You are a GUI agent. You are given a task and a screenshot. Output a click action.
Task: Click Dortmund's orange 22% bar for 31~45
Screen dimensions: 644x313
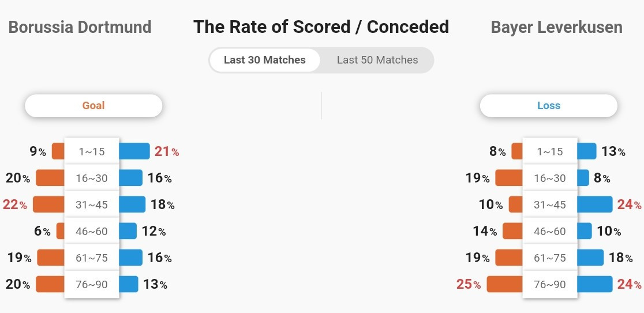48,204
